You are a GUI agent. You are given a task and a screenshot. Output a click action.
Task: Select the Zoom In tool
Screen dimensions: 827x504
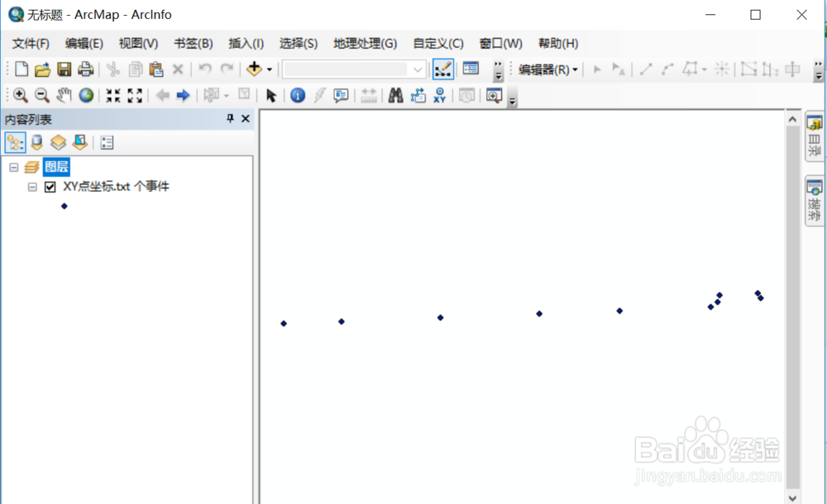[x=20, y=95]
